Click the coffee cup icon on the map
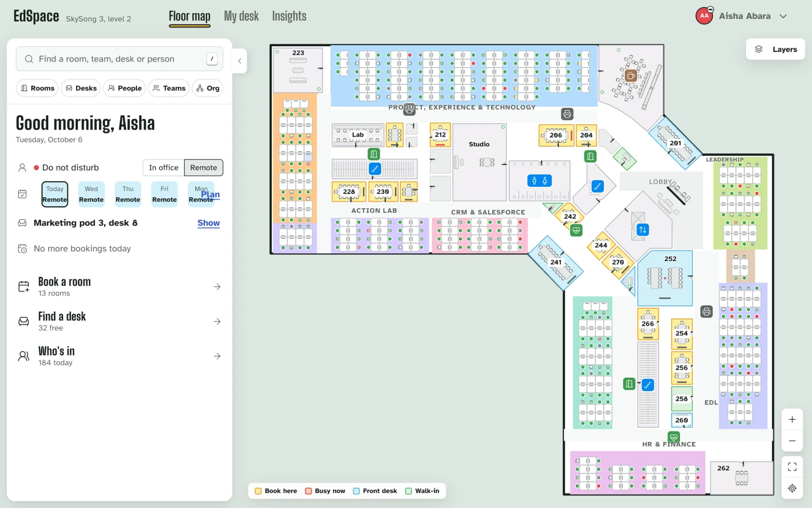 click(630, 76)
